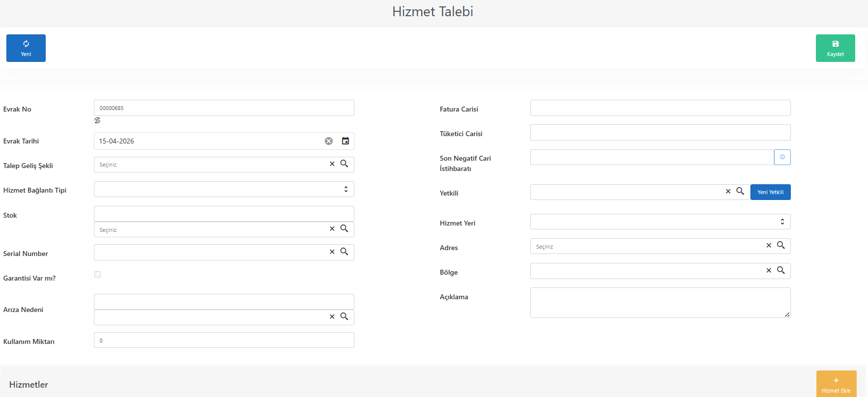The width and height of the screenshot is (868, 397).
Task: Click the Yeni button
Action: pyautogui.click(x=26, y=48)
